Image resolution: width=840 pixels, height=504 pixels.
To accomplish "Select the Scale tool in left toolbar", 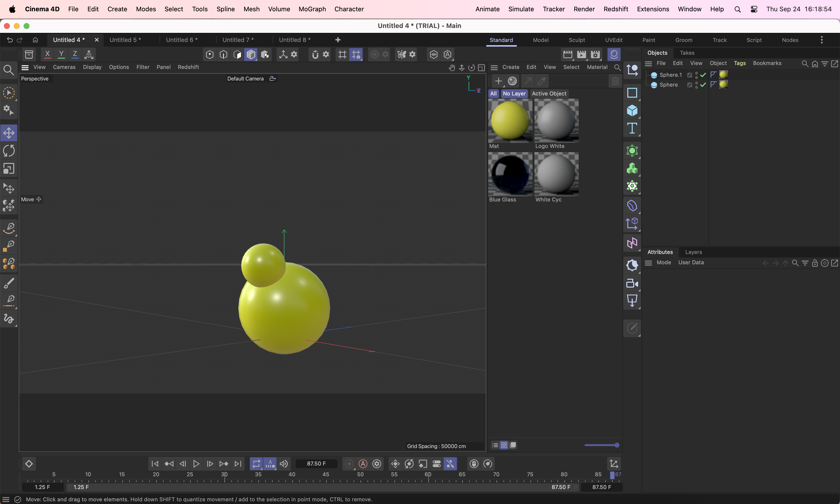I will (9, 169).
